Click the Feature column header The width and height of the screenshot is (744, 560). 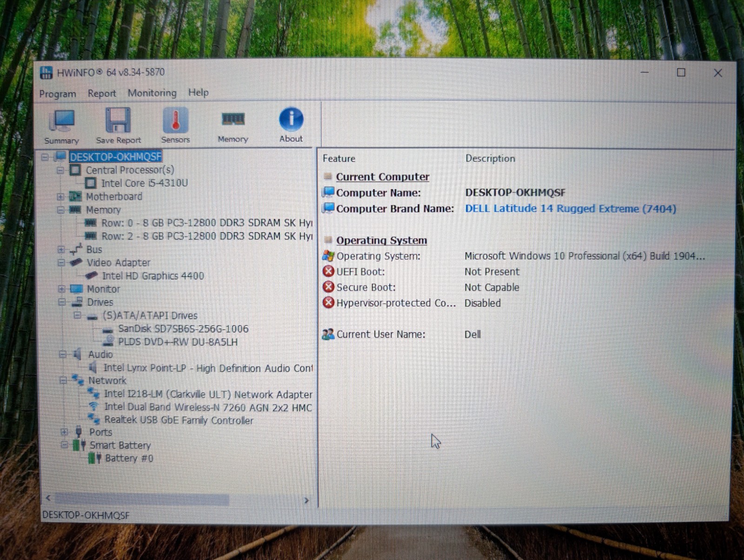pyautogui.click(x=339, y=159)
